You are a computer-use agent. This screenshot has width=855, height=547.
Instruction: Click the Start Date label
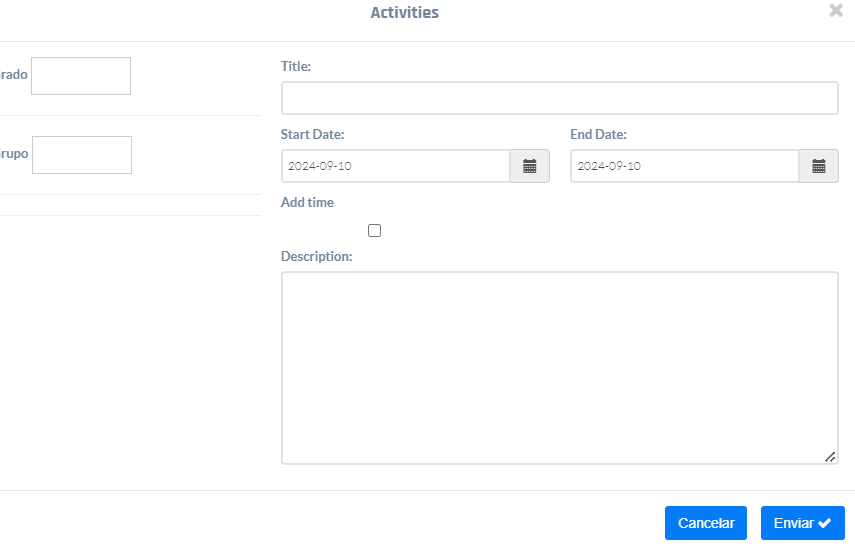[x=313, y=134]
